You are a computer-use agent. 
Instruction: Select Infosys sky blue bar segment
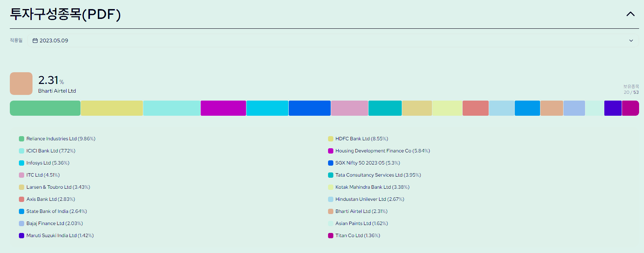pyautogui.click(x=267, y=108)
